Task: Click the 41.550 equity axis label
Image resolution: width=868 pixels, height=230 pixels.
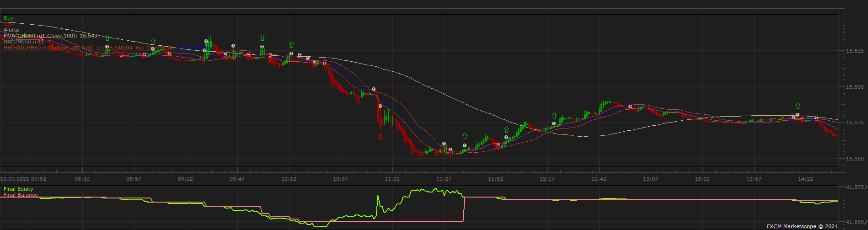Action: coord(856,222)
